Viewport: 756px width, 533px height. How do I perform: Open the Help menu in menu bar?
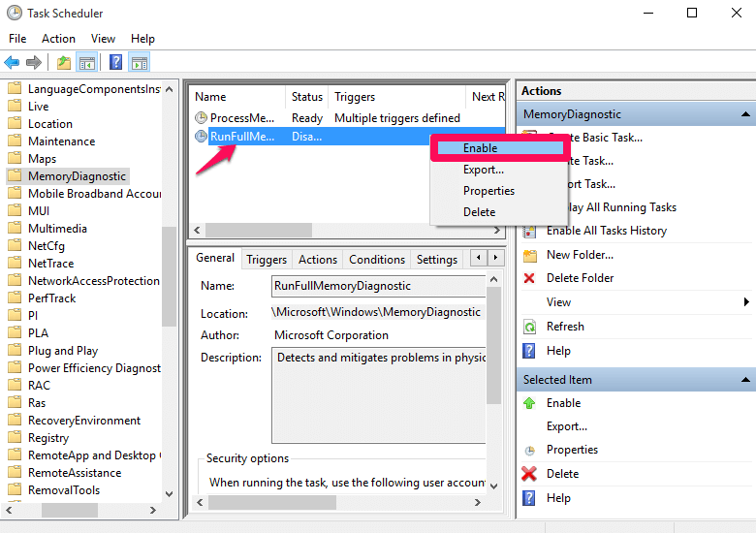pos(142,39)
